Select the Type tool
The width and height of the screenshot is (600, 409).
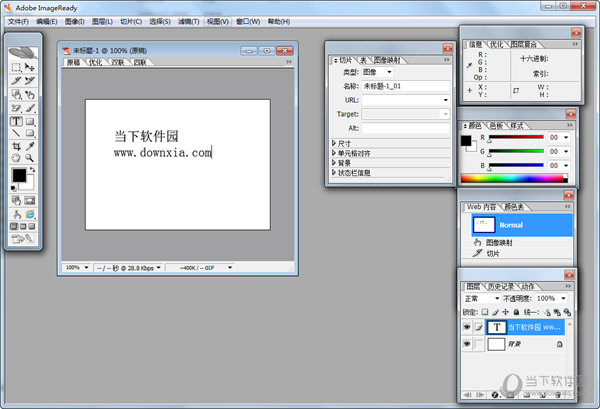(16, 122)
